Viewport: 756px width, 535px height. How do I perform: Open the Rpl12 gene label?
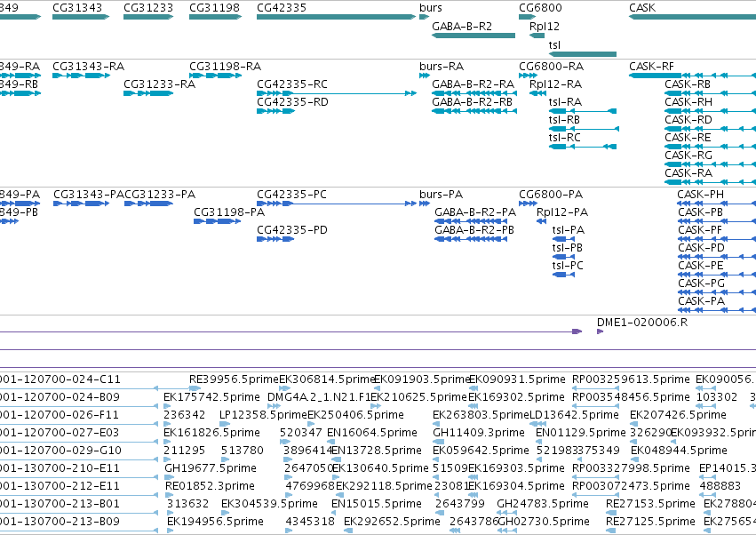[545, 27]
